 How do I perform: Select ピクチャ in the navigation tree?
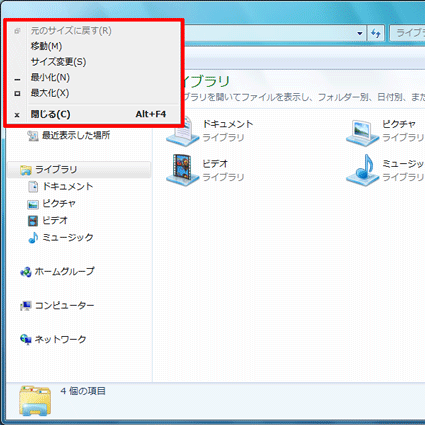(x=59, y=203)
